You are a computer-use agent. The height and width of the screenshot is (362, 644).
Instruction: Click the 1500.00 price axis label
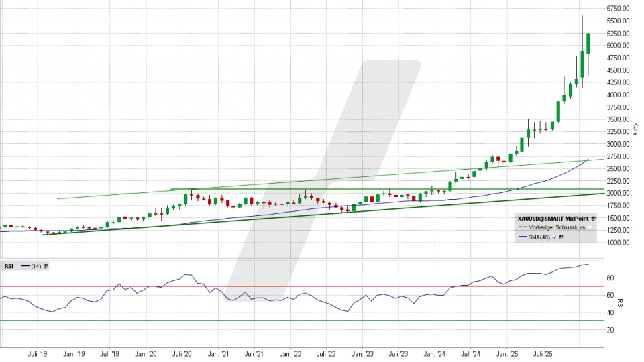click(x=618, y=218)
